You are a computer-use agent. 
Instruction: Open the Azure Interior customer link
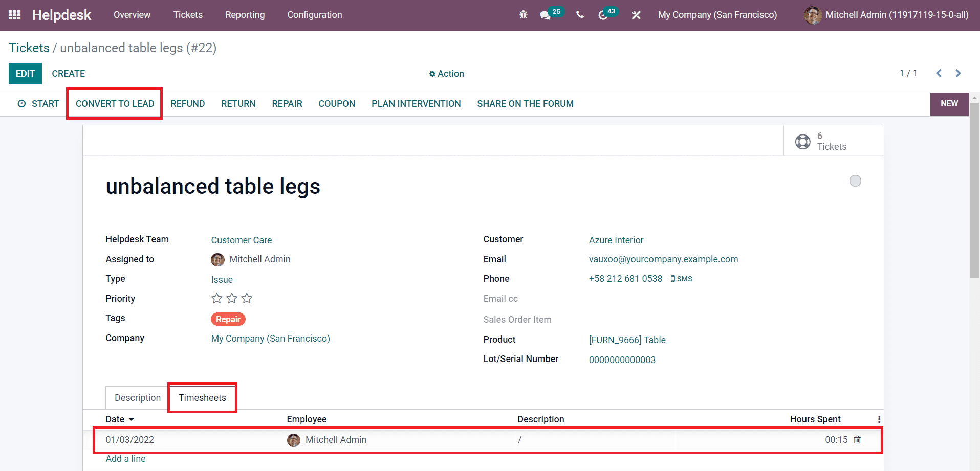click(616, 240)
